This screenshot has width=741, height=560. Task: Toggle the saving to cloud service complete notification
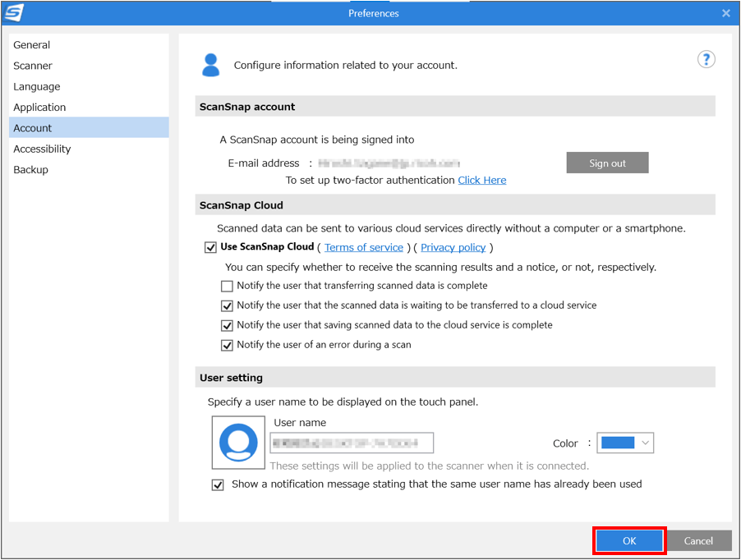pyautogui.click(x=227, y=326)
